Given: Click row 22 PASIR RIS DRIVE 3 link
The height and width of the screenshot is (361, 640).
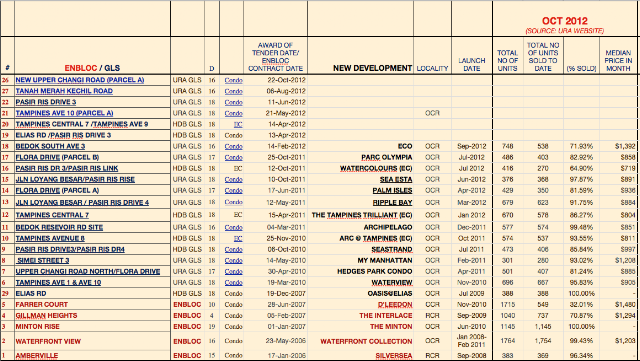Looking at the screenshot, I should pyautogui.click(x=46, y=102).
